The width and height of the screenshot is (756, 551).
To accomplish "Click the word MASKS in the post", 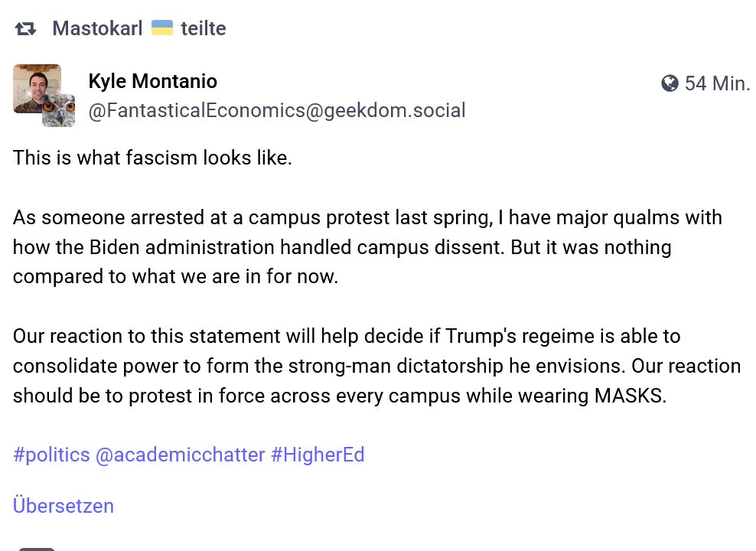I will 630,396.
